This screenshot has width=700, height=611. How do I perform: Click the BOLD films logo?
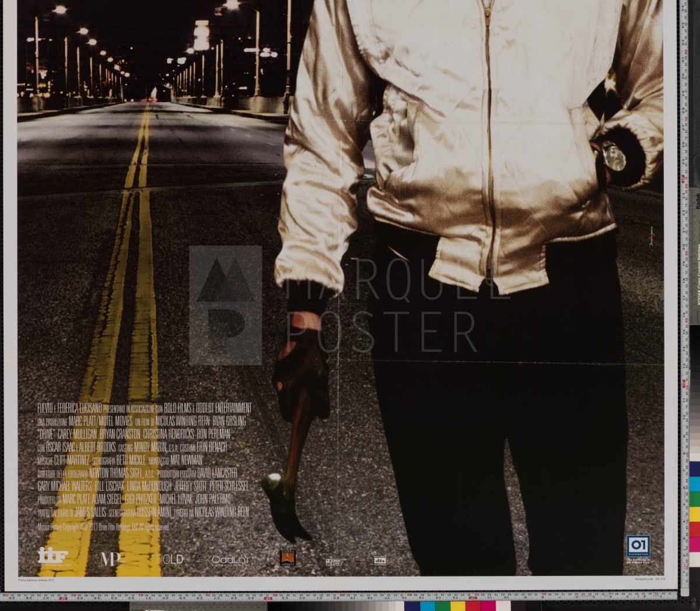pyautogui.click(x=170, y=559)
